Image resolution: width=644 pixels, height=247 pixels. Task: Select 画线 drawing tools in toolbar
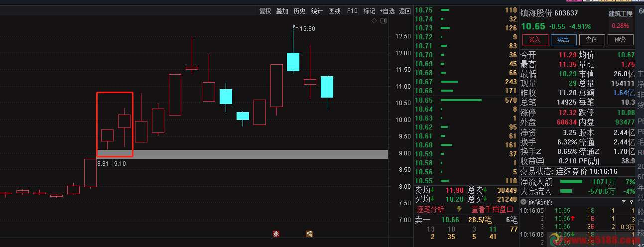[335, 11]
